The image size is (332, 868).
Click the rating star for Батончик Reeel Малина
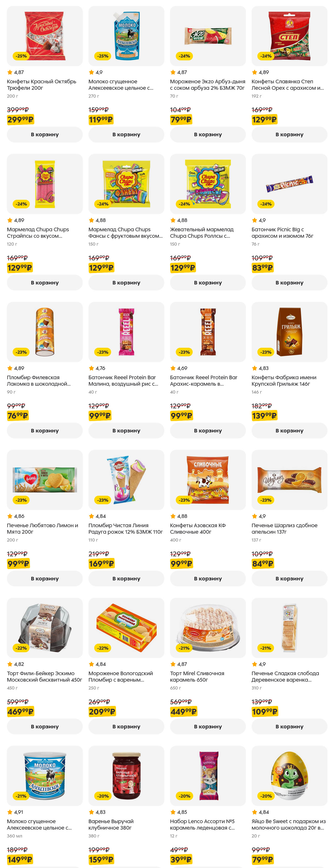[x=91, y=368]
